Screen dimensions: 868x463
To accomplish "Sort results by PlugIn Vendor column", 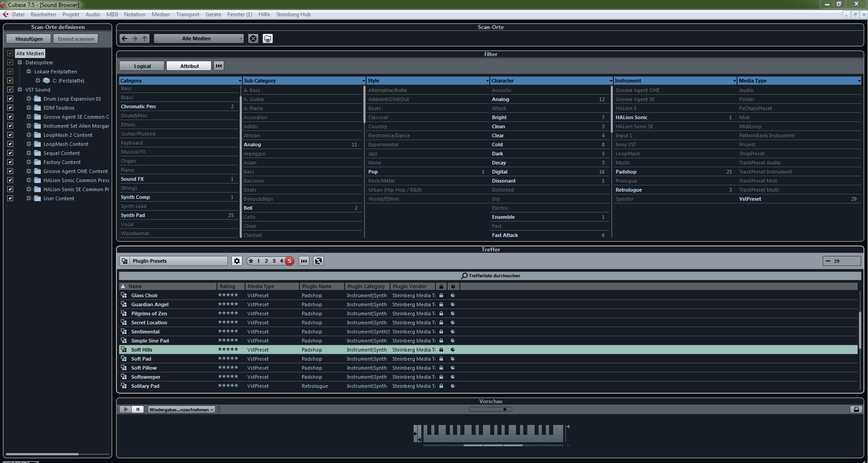I will pyautogui.click(x=412, y=286).
